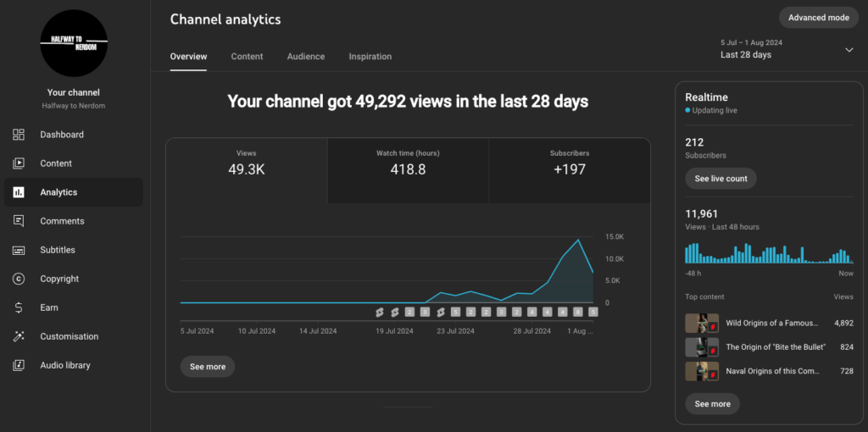Open the Audio library icon

tap(19, 365)
